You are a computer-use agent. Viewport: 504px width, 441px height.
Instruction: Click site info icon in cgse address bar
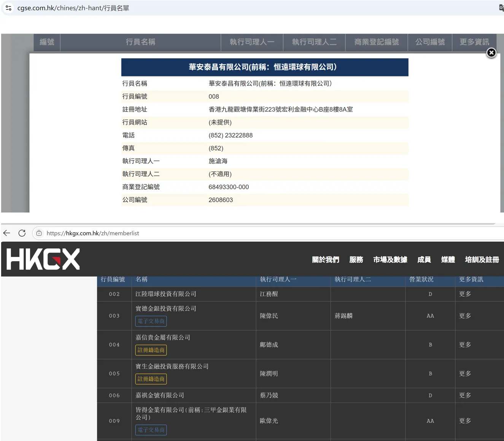coord(8,8)
